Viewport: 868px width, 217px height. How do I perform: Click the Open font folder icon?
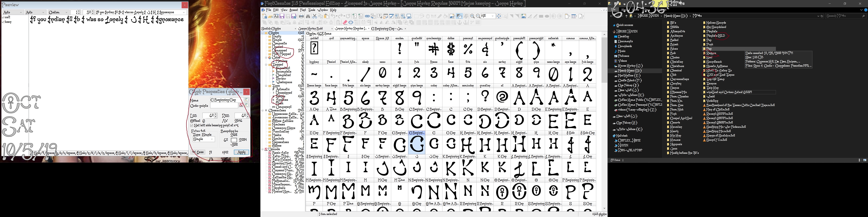click(270, 16)
